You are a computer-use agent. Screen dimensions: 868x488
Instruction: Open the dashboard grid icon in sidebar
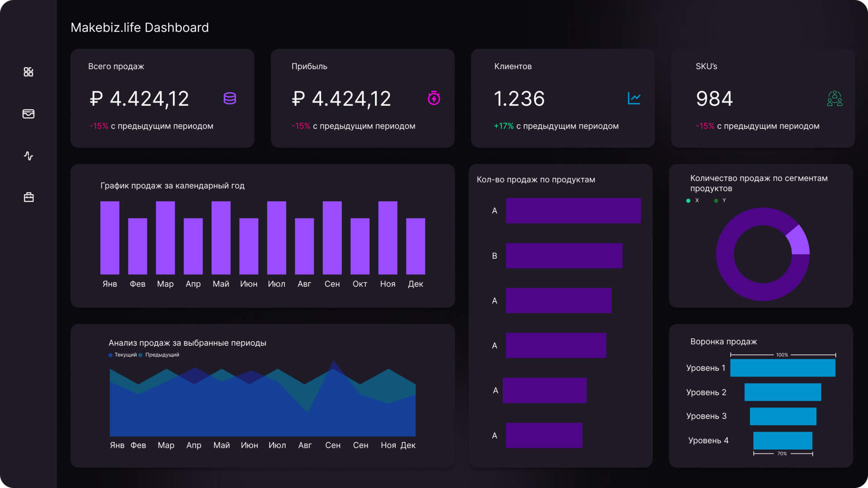click(x=28, y=72)
